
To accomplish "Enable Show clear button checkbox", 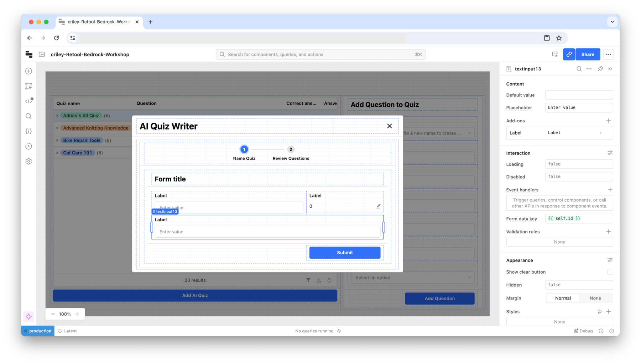I will click(x=610, y=272).
